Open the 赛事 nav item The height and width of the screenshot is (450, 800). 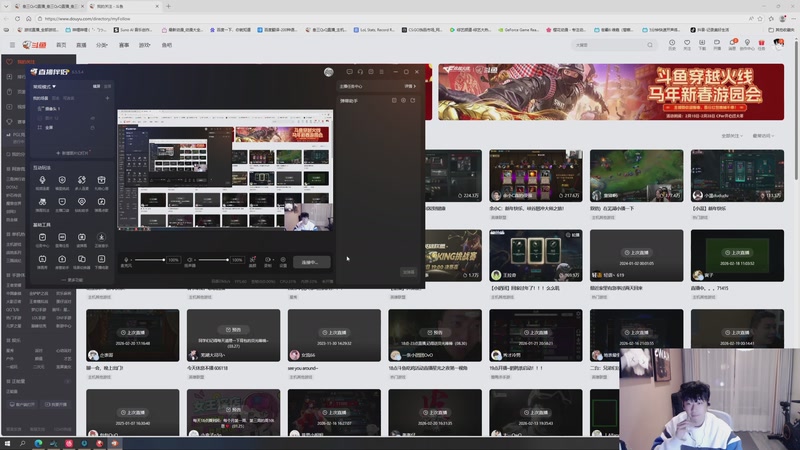[124, 45]
